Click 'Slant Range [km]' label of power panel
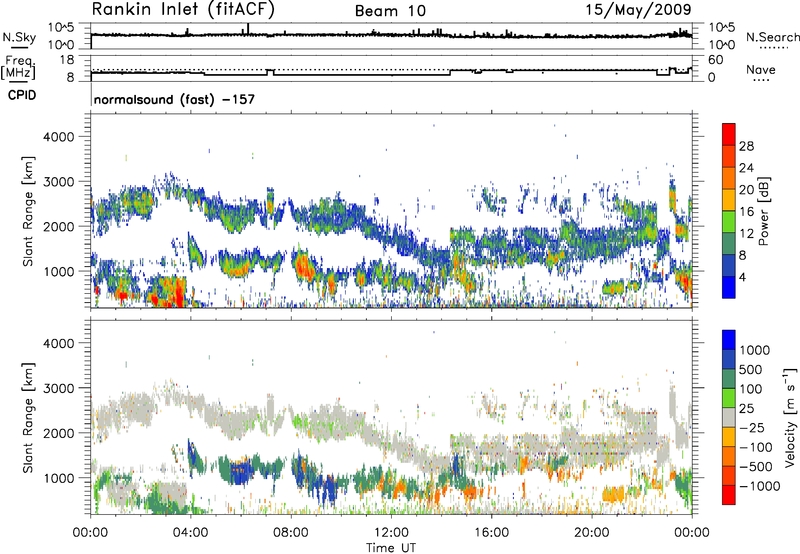800x554 pixels. point(28,211)
